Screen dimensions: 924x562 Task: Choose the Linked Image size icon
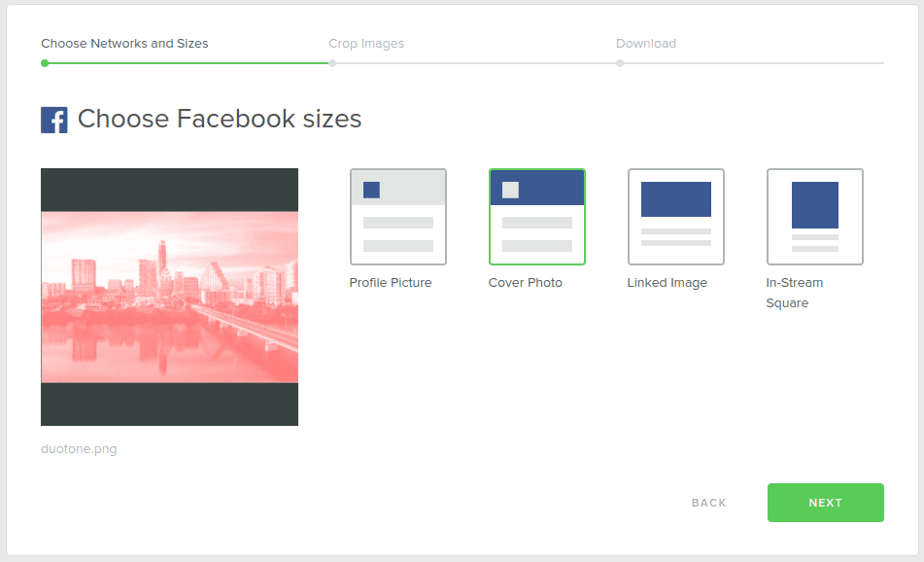(x=675, y=217)
